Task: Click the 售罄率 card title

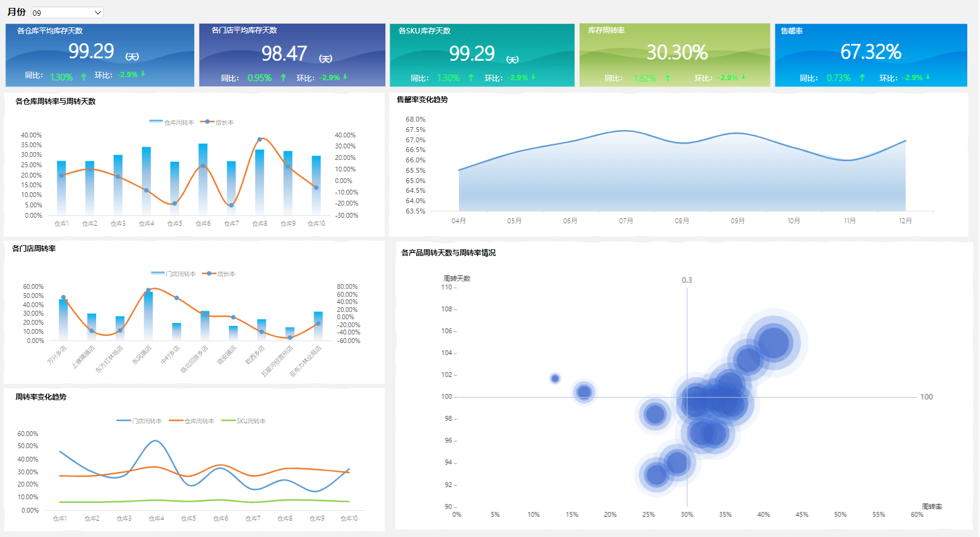Action: pos(792,30)
